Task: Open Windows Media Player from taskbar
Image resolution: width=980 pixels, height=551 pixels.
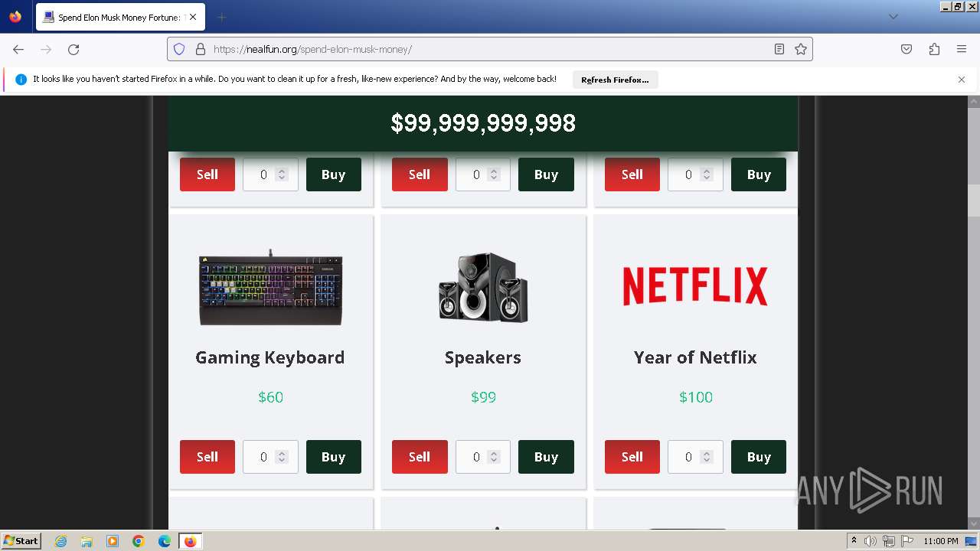Action: [x=113, y=541]
